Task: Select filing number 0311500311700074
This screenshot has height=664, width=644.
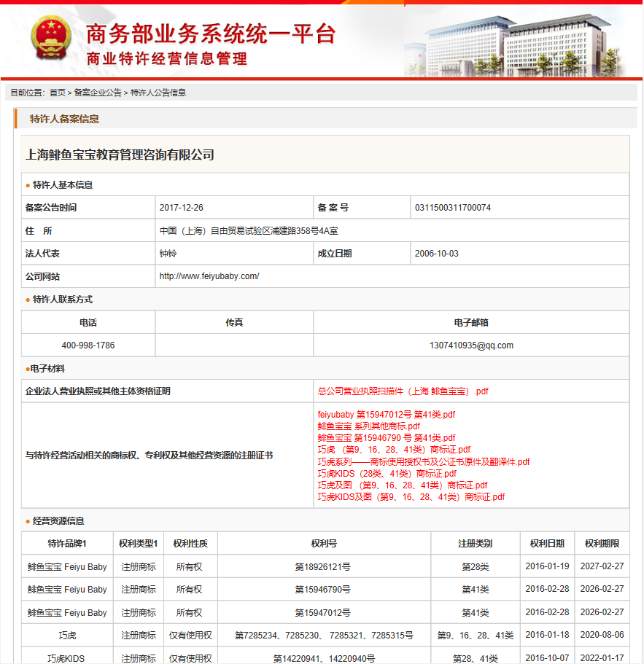Action: click(453, 208)
